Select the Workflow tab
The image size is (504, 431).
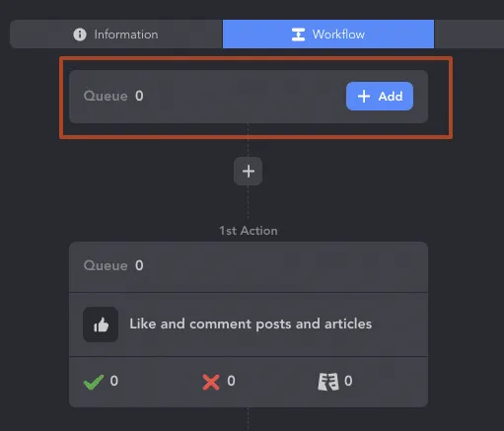click(x=328, y=35)
